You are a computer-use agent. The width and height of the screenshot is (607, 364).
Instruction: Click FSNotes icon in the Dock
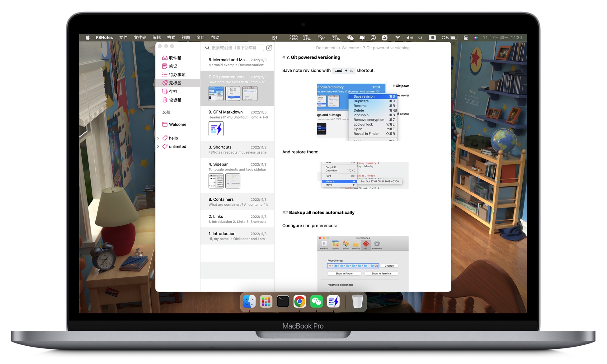[333, 301]
